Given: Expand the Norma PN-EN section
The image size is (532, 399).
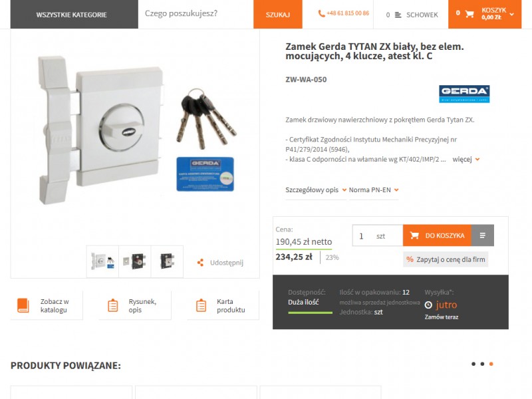Looking at the screenshot, I should pyautogui.click(x=374, y=190).
